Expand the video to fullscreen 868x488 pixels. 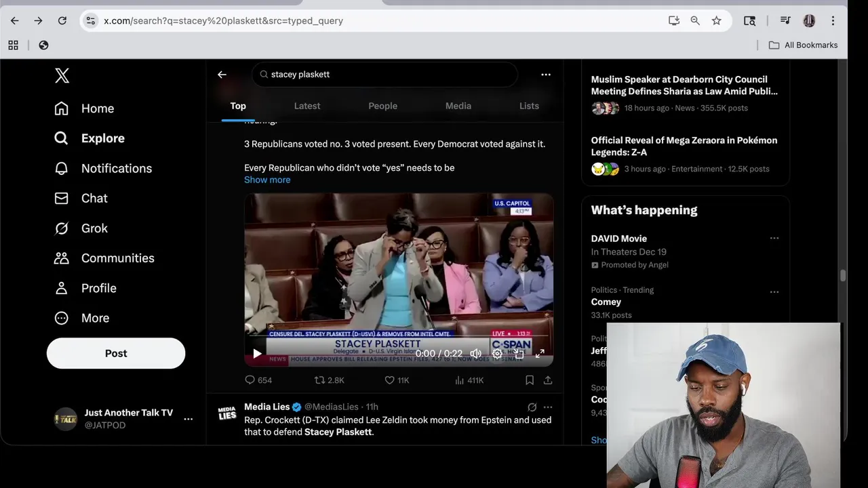pos(540,353)
